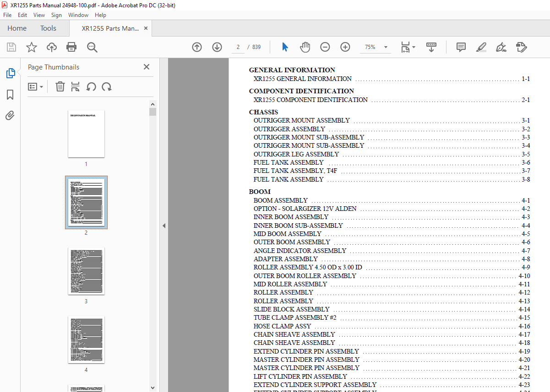
Task: Click the scrolling mode keyboard icon
Action: (x=431, y=47)
